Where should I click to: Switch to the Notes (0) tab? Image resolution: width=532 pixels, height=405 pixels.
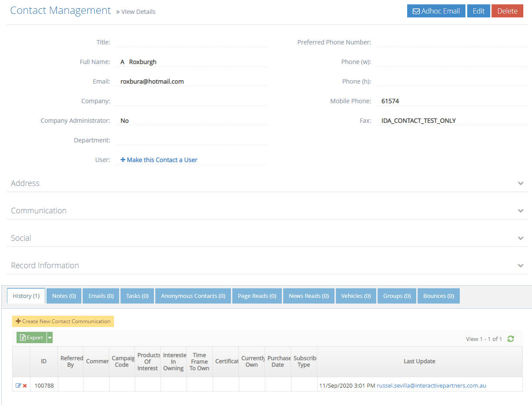[64, 296]
